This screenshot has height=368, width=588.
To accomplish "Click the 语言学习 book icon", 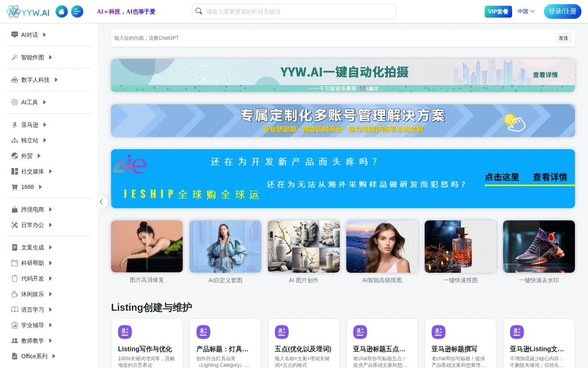I will (15, 310).
